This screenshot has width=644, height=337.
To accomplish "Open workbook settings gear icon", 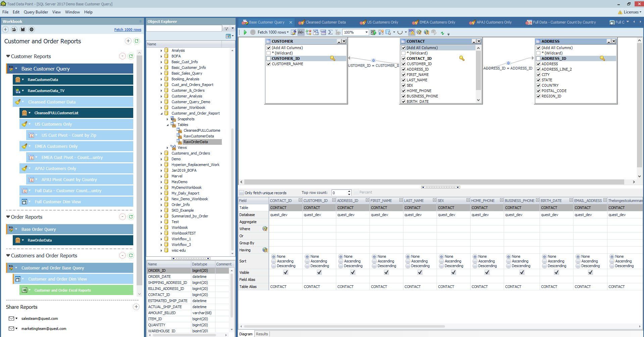I will coord(32,30).
